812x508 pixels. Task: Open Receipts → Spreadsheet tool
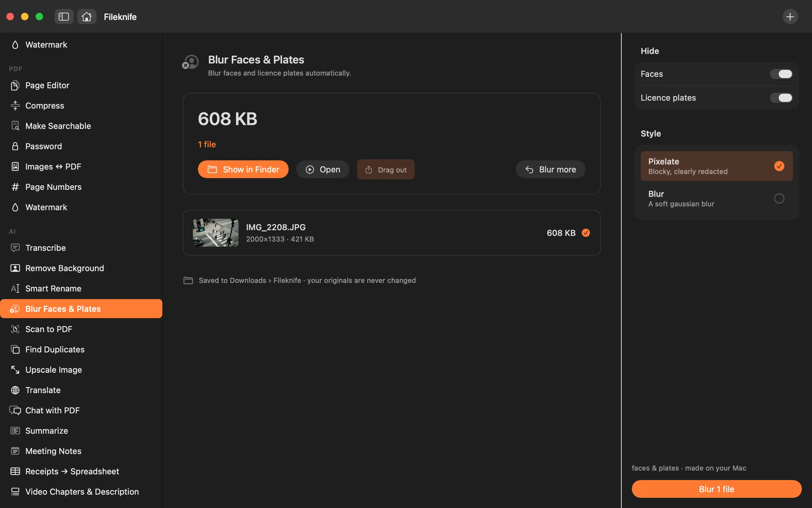coord(81,471)
